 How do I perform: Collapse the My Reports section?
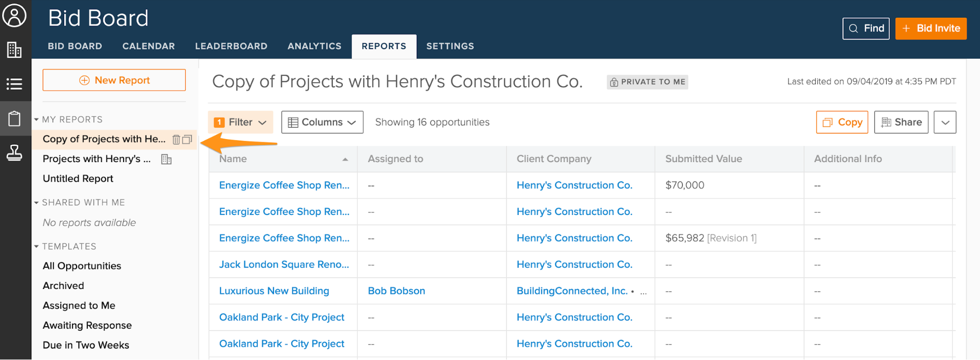(x=36, y=120)
